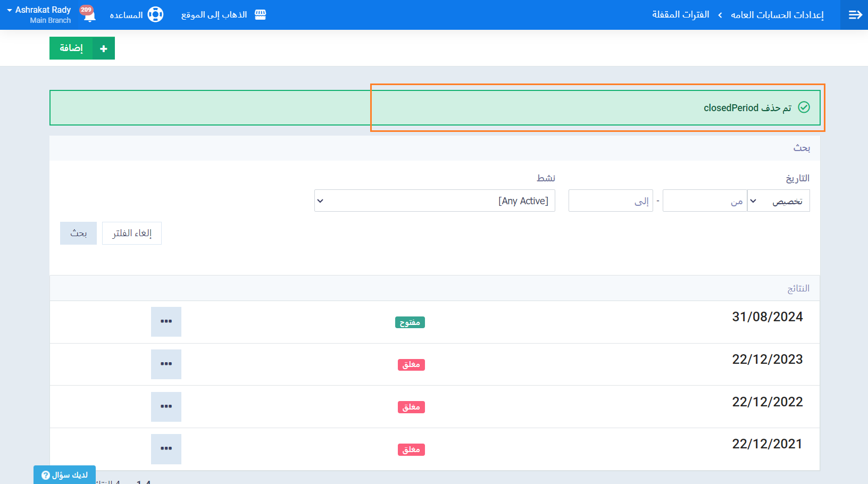Click the sidebar menu arrow icon

(x=855, y=15)
